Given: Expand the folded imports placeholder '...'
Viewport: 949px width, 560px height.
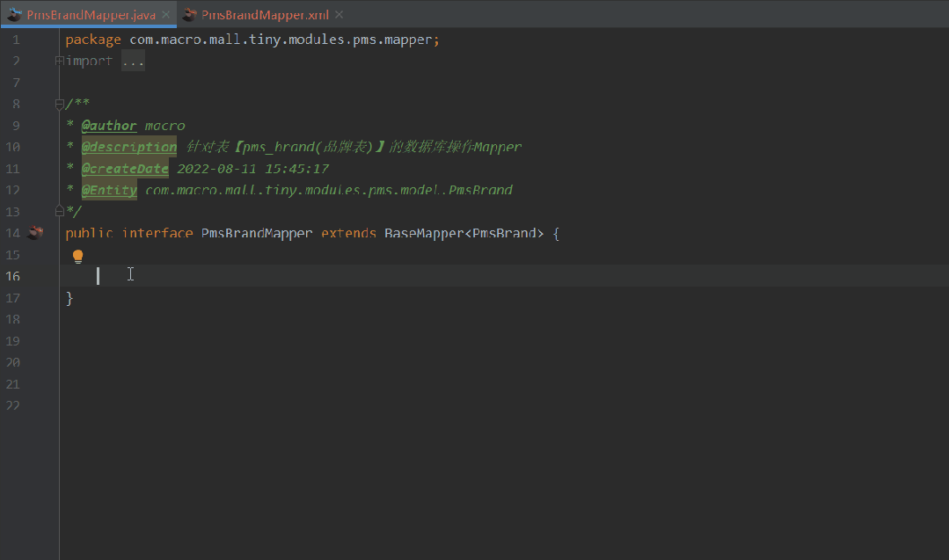Looking at the screenshot, I should [132, 60].
